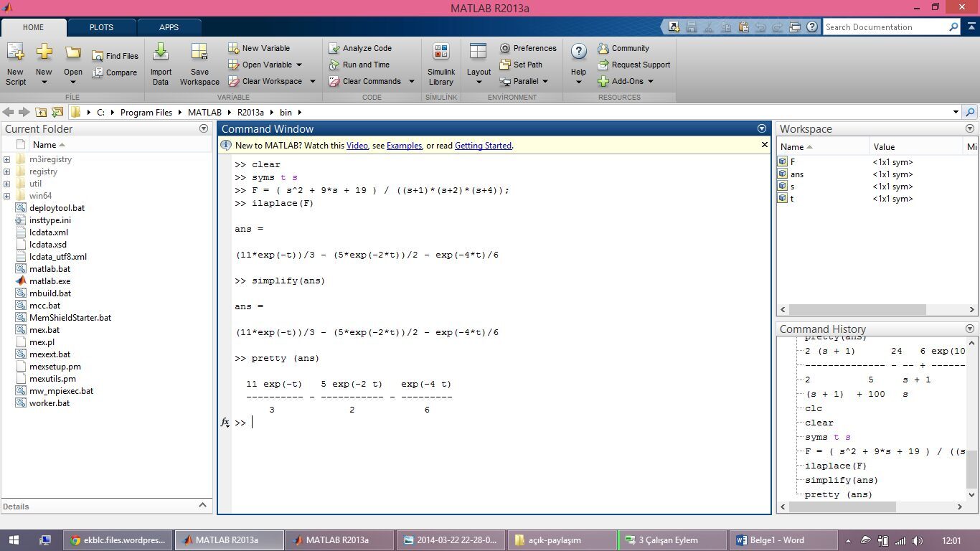The width and height of the screenshot is (980, 551).
Task: Switch to the APPS tab
Action: click(169, 27)
